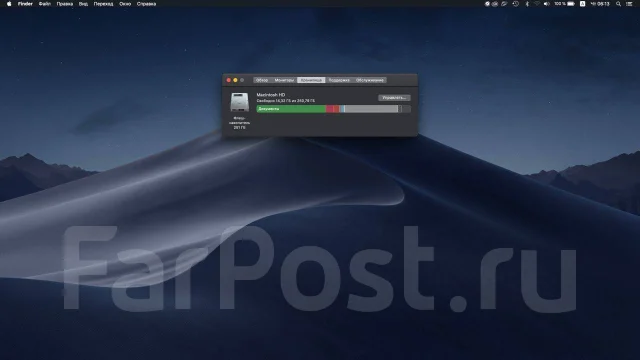Minimize window with the yellow button
Screen dimensions: 640x360
(x=235, y=80)
